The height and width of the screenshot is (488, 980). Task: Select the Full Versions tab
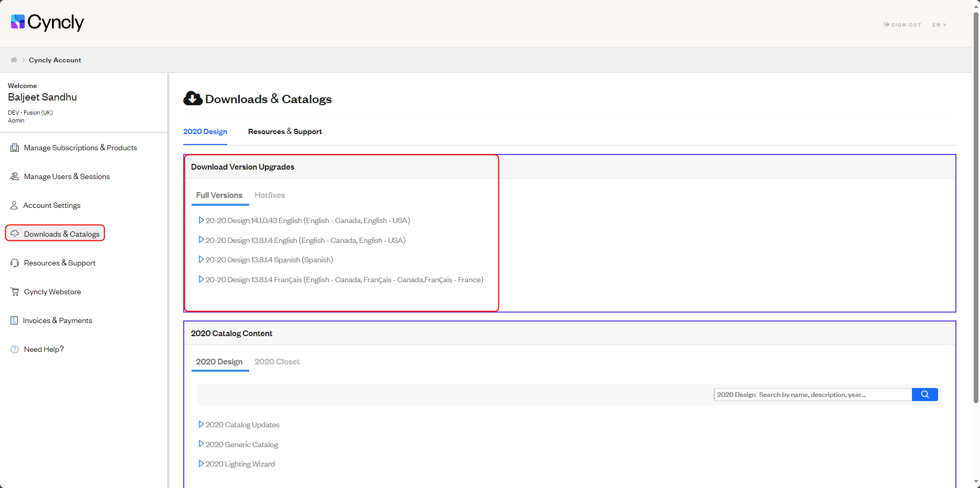[219, 195]
